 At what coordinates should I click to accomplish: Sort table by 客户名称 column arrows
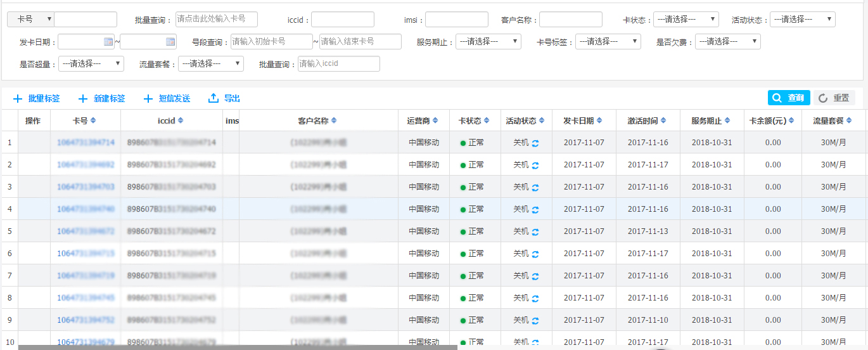point(334,120)
